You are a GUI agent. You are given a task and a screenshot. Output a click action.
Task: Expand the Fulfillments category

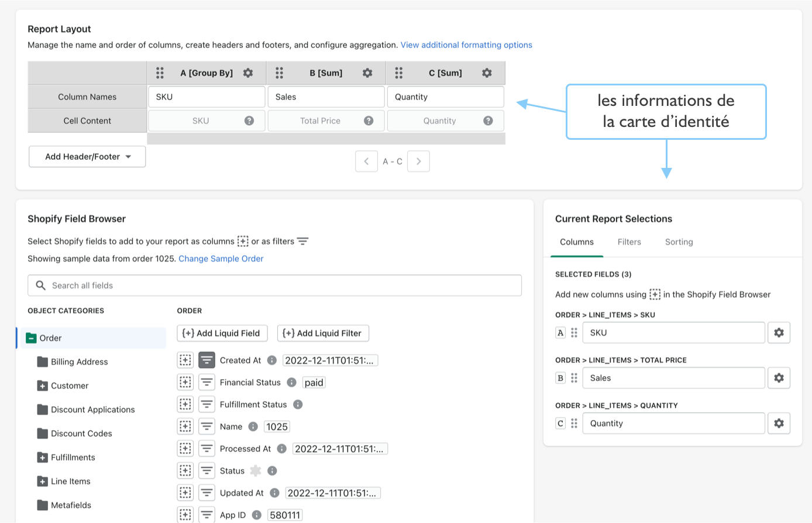(x=43, y=457)
